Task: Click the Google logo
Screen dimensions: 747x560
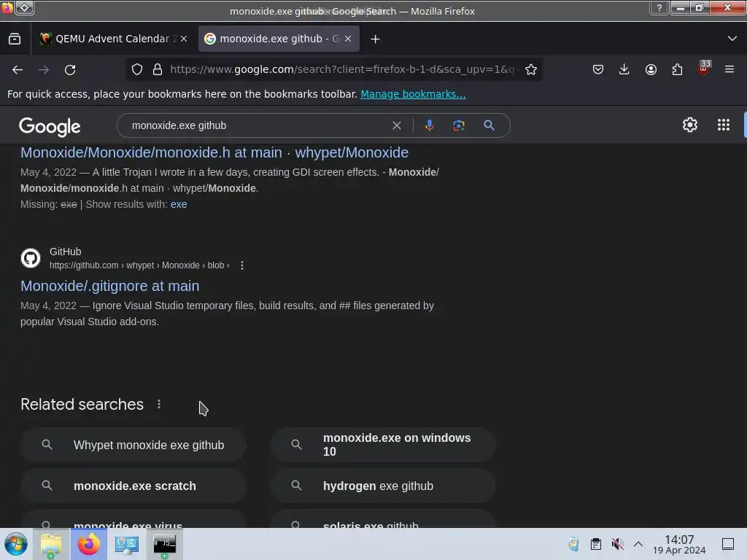Action: (50, 127)
